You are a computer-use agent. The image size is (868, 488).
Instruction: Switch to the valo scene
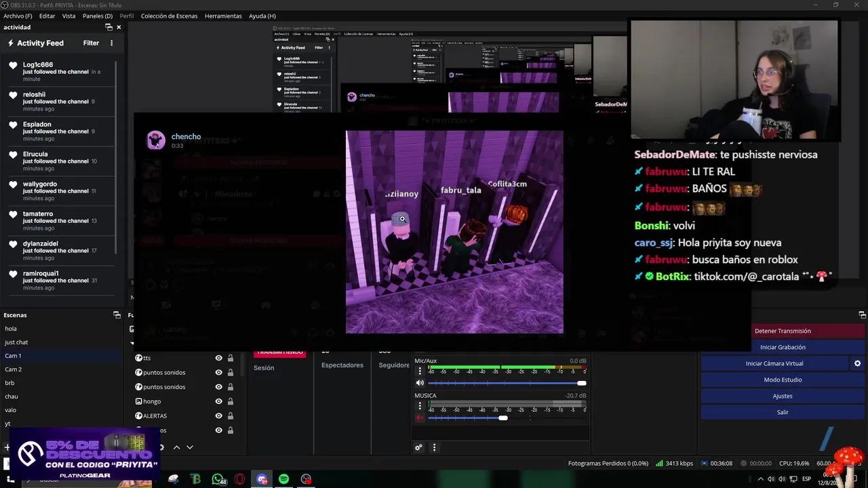61,410
